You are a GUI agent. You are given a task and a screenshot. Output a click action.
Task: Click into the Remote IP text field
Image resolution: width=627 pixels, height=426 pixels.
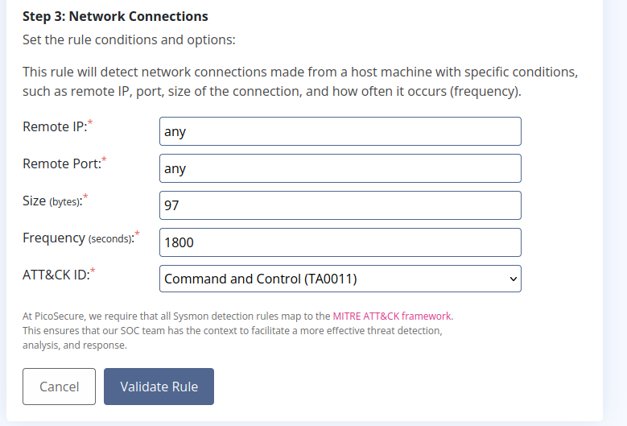coord(340,131)
